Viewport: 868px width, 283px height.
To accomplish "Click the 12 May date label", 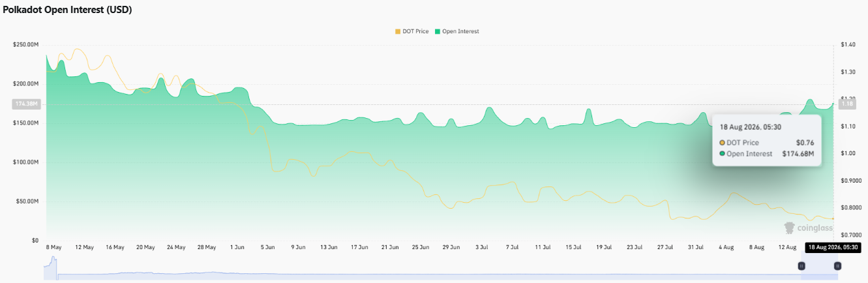I will pyautogui.click(x=84, y=248).
